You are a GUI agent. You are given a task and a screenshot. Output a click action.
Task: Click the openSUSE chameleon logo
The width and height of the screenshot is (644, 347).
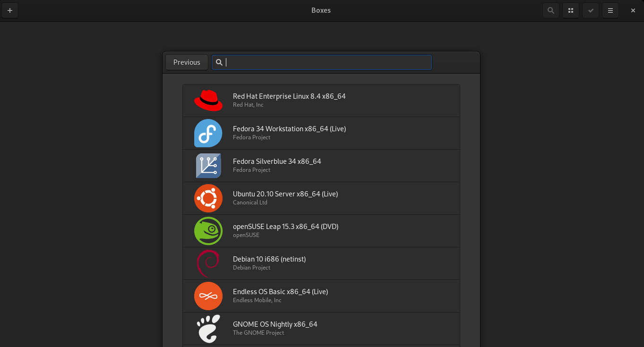208,231
